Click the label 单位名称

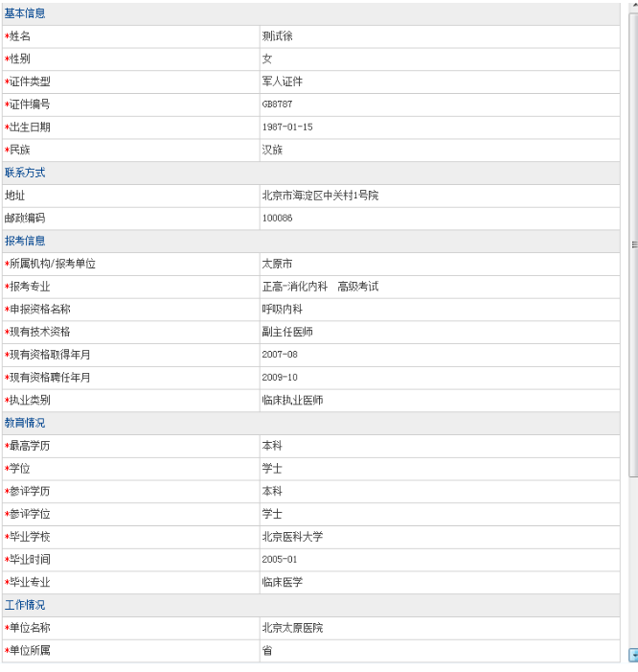30,628
